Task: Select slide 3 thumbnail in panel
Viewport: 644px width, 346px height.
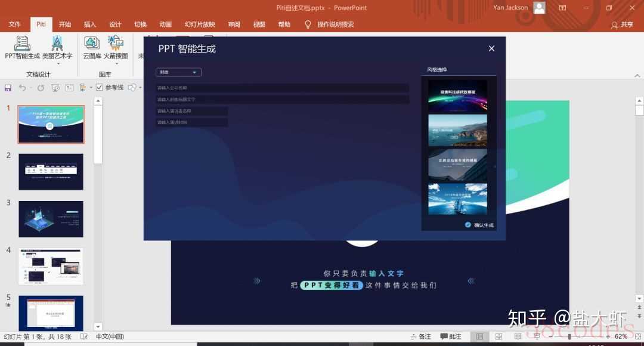Action: (51, 219)
